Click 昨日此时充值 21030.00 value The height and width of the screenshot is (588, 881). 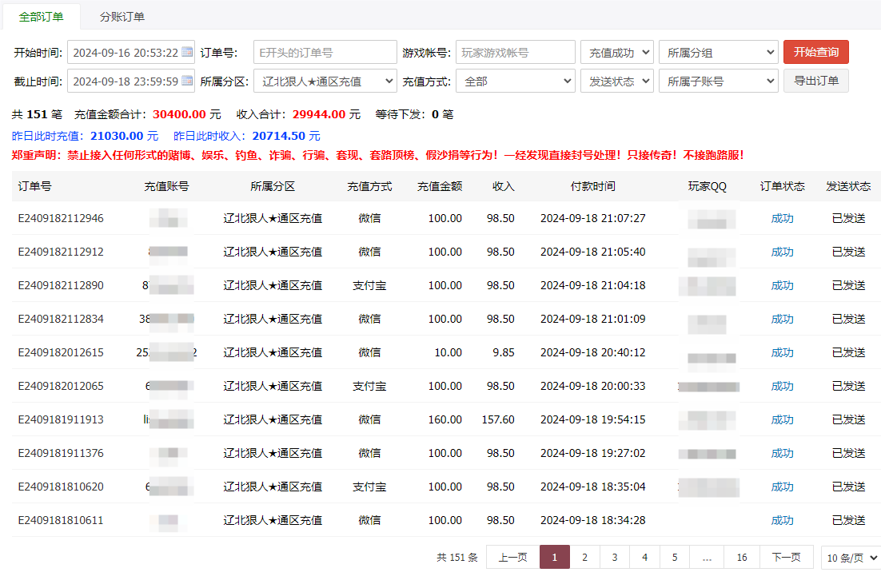pos(117,136)
